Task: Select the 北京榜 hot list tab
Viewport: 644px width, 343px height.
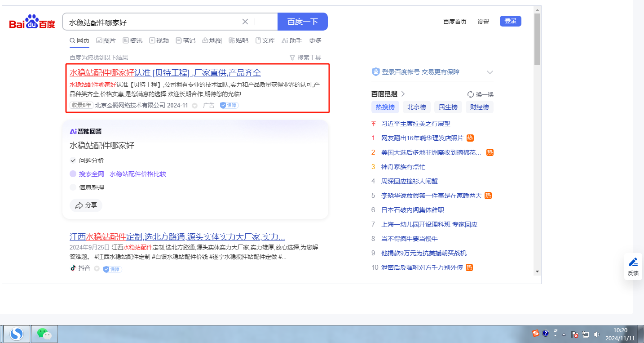Action: pyautogui.click(x=416, y=107)
